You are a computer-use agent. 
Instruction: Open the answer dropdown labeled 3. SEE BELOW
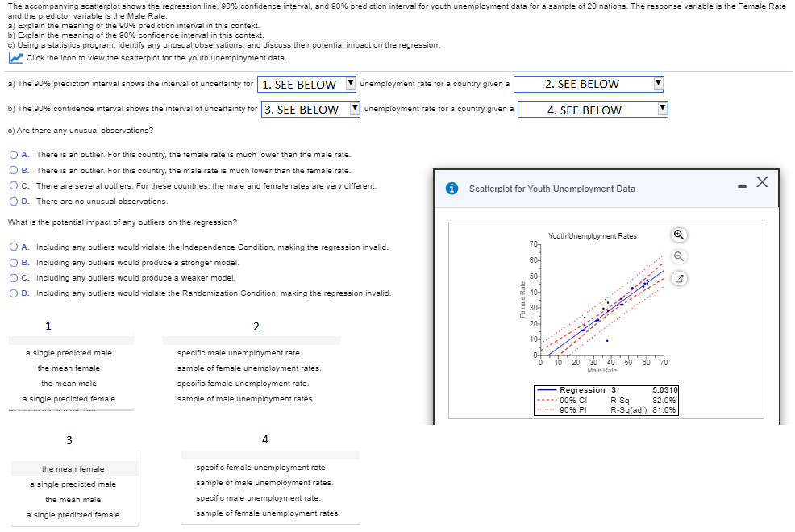352,110
